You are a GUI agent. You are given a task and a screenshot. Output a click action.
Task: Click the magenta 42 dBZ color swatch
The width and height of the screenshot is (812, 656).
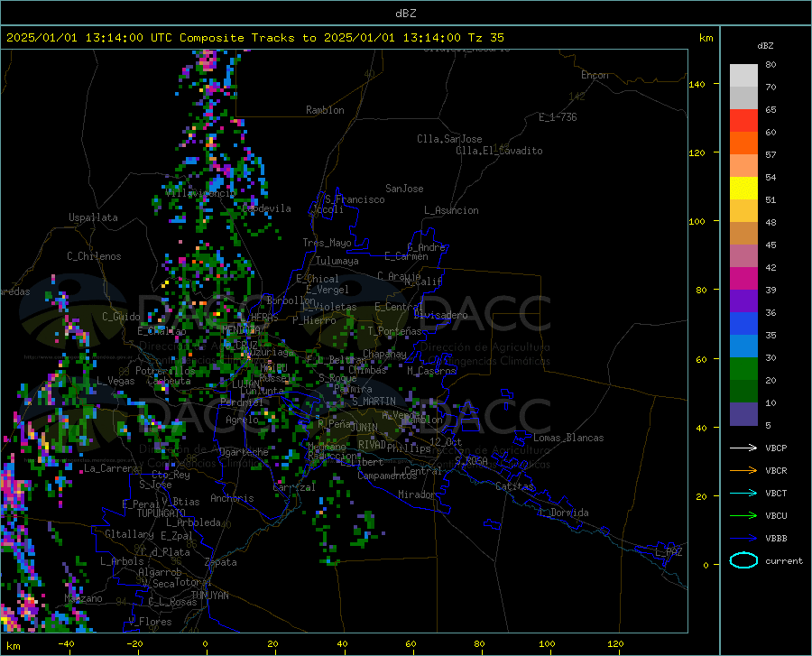(x=743, y=278)
